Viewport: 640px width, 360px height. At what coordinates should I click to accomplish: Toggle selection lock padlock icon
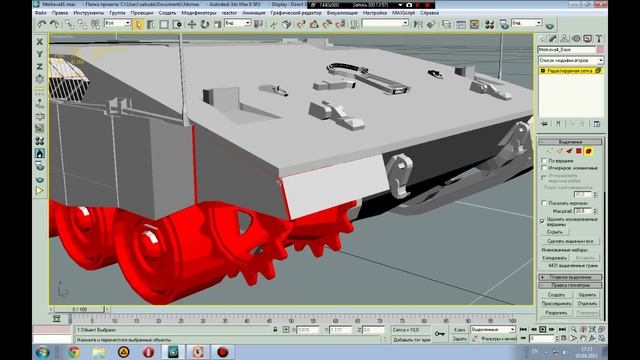click(276, 329)
